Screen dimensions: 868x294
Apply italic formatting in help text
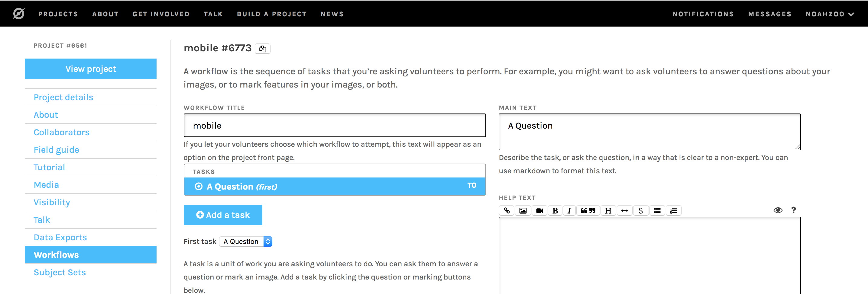pyautogui.click(x=569, y=211)
